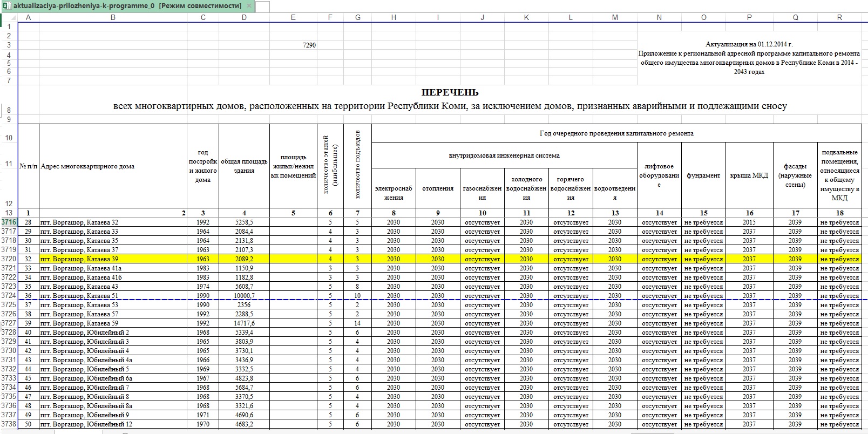Select row header 8
The width and height of the screenshot is (868, 434).
point(9,100)
